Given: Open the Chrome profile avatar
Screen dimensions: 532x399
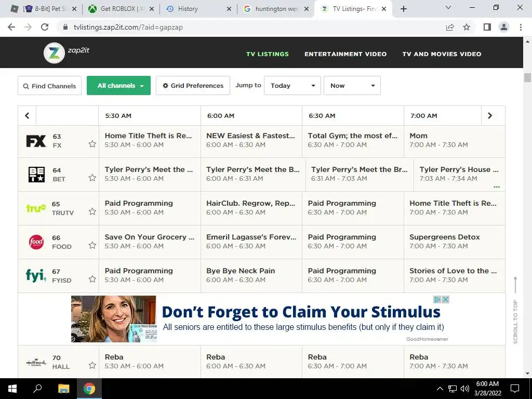Looking at the screenshot, I should point(504,27).
